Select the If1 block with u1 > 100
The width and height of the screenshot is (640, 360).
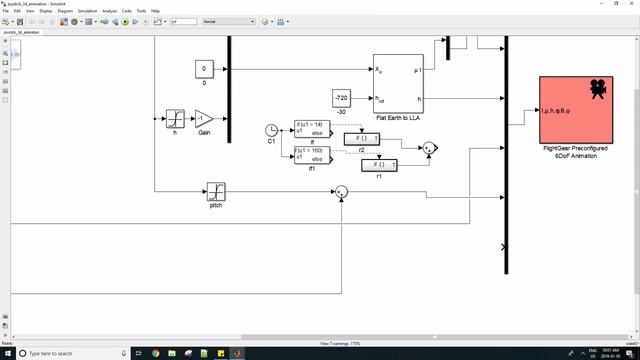pos(312,156)
